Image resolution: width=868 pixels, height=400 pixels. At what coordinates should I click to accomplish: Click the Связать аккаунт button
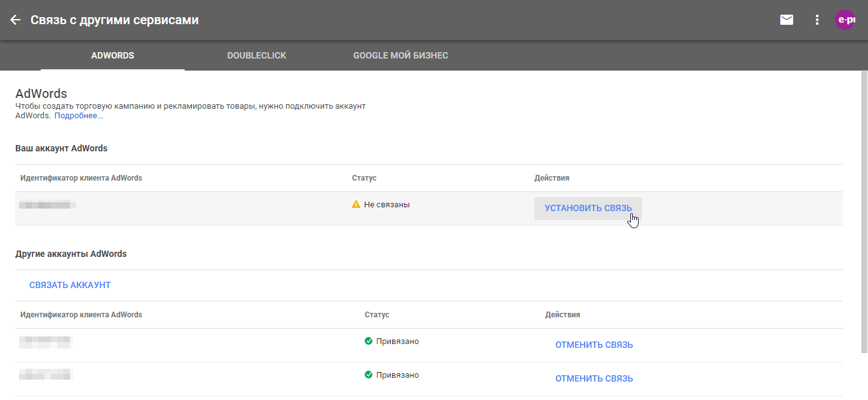pos(70,285)
